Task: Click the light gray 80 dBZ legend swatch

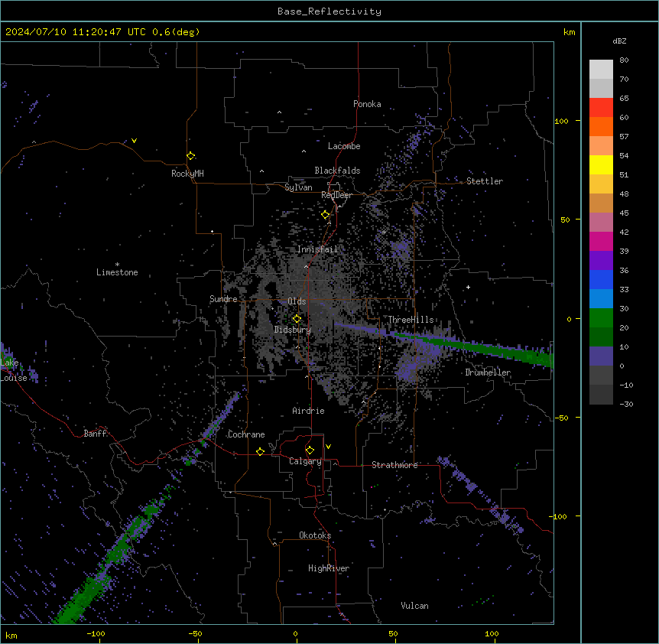Action: point(601,69)
